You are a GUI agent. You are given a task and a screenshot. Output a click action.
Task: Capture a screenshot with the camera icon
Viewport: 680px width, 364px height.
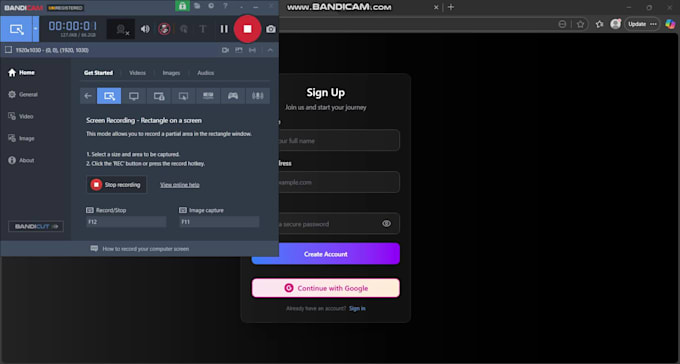pos(271,29)
